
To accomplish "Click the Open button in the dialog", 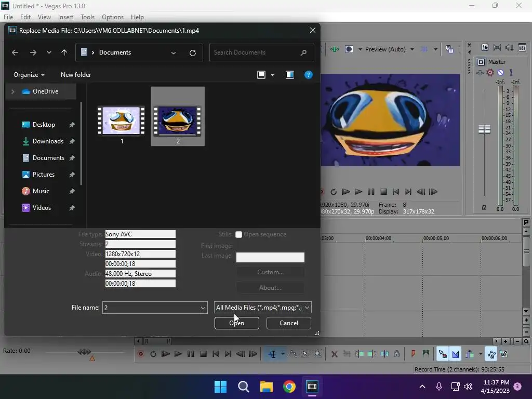I will click(237, 323).
